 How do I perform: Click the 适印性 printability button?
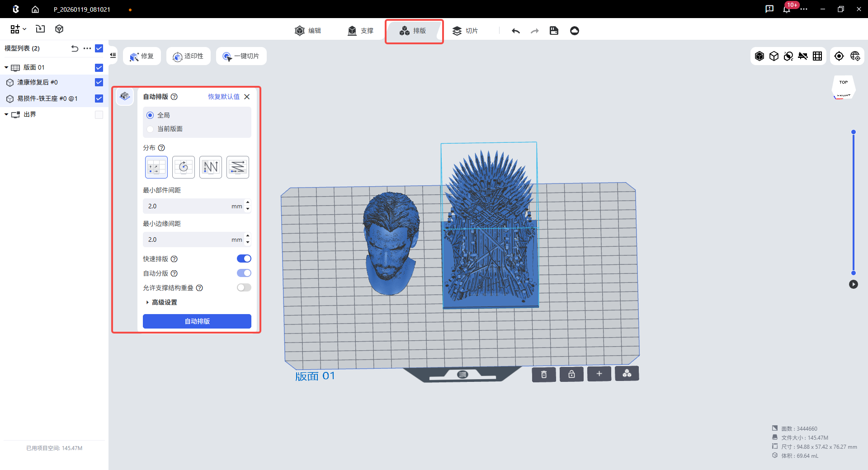189,56
